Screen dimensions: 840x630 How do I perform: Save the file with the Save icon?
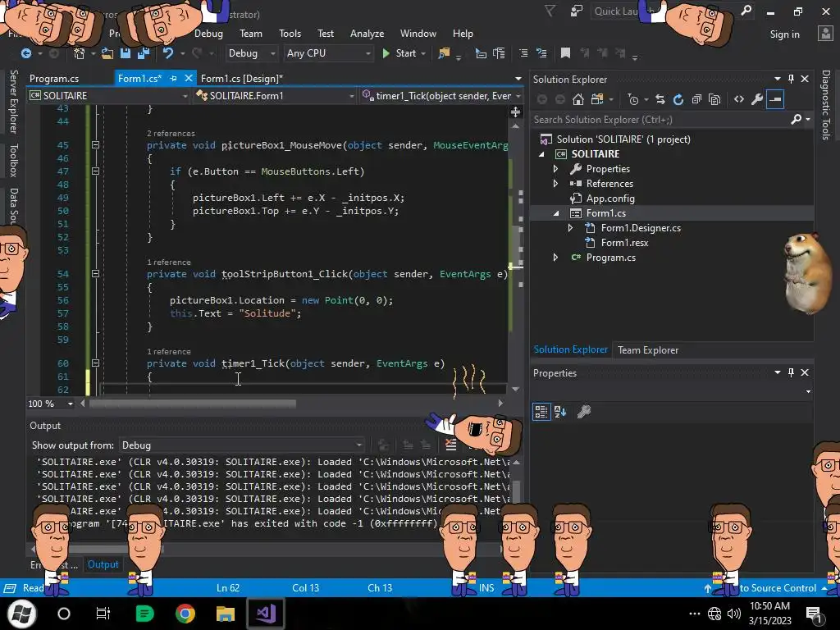coord(126,53)
